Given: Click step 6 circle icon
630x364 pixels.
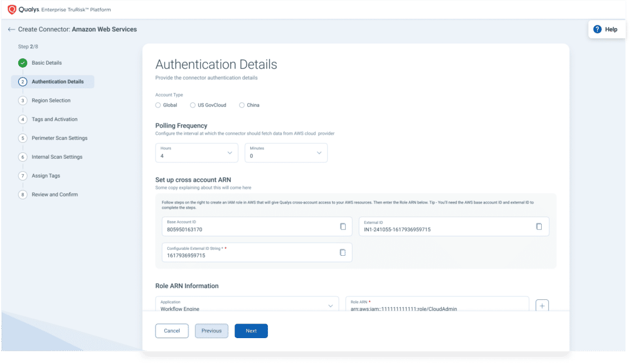Looking at the screenshot, I should click(22, 157).
